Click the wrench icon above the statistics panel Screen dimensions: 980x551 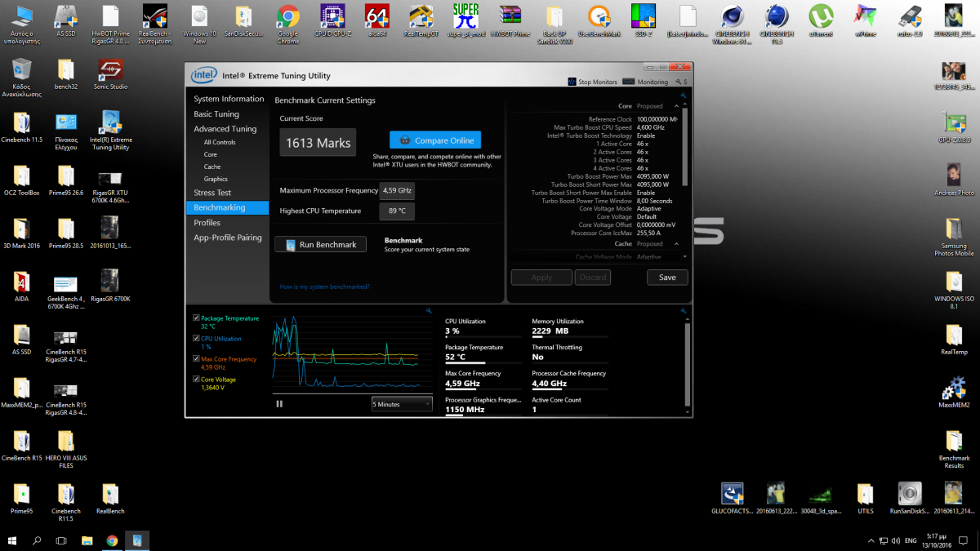[684, 310]
